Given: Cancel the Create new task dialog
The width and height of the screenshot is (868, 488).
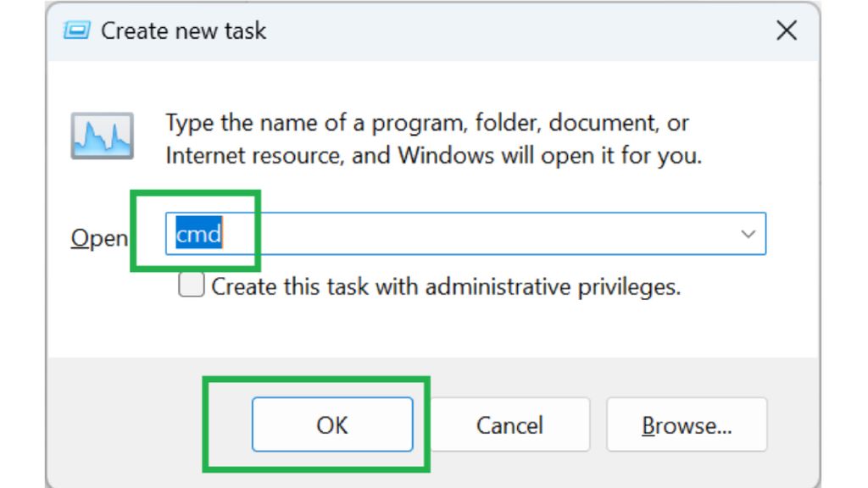Looking at the screenshot, I should (509, 425).
